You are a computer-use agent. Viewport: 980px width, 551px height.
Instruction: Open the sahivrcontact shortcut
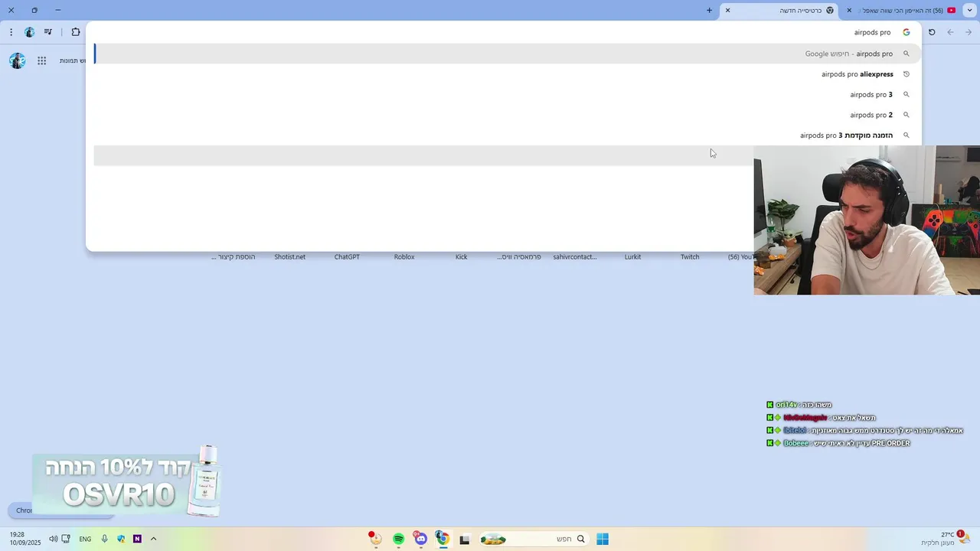575,257
